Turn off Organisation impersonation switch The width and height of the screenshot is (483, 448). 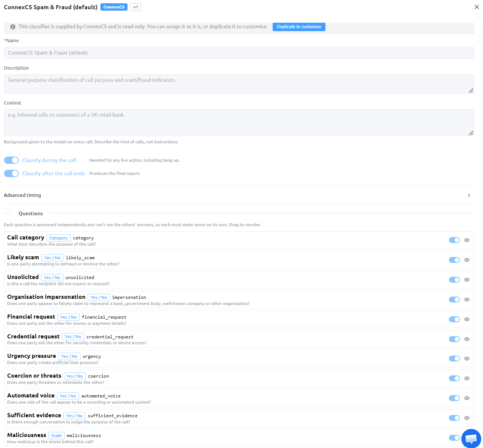click(x=454, y=300)
